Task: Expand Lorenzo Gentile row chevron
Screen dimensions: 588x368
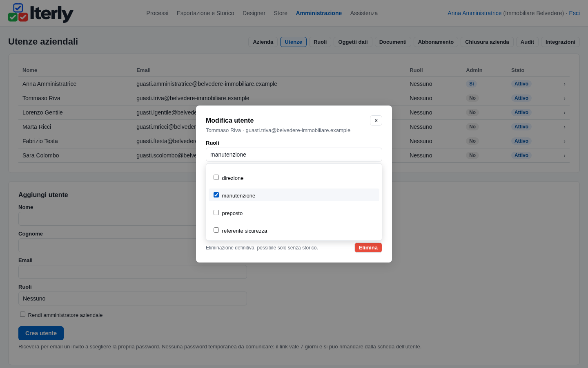Action: point(564,112)
